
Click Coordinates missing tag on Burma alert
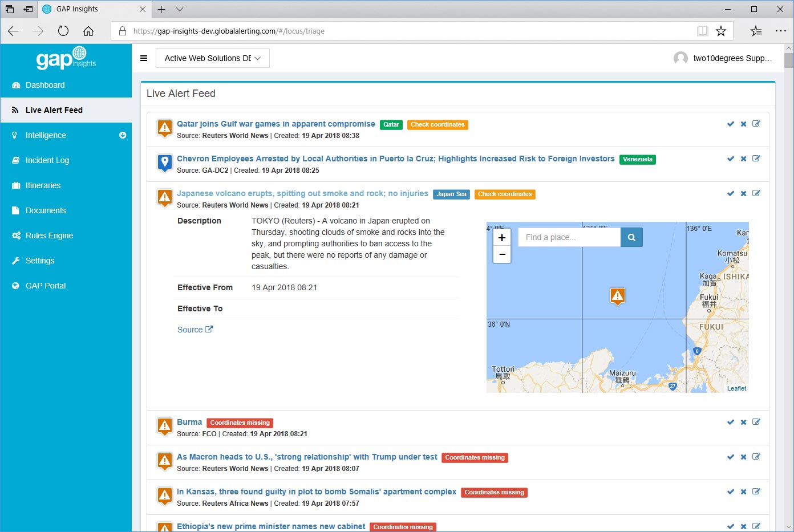(240, 423)
